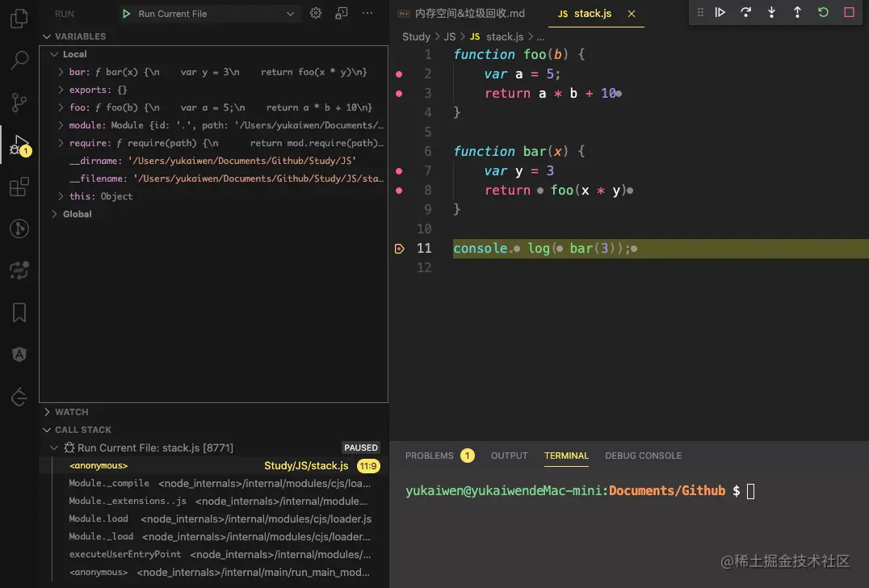
Task: Open the Source Control view
Action: [x=19, y=103]
